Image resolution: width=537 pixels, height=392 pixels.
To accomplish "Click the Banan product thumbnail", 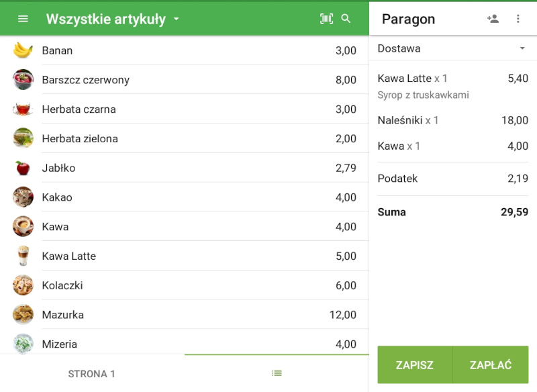I will 22,50.
